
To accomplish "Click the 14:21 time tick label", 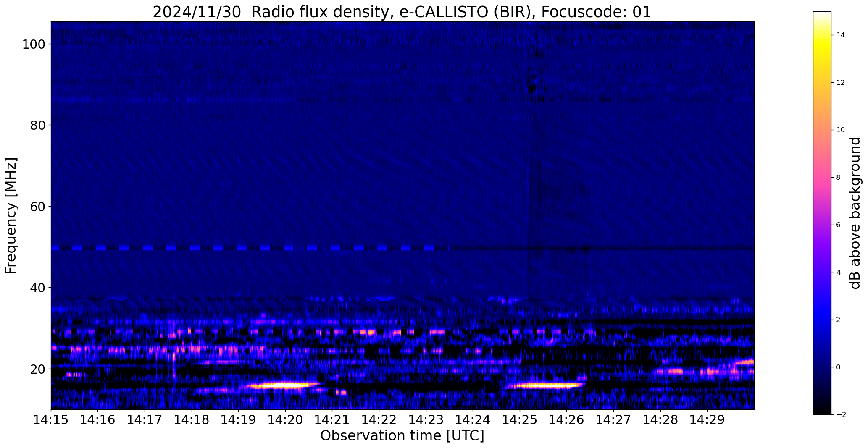I will pyautogui.click(x=332, y=420).
